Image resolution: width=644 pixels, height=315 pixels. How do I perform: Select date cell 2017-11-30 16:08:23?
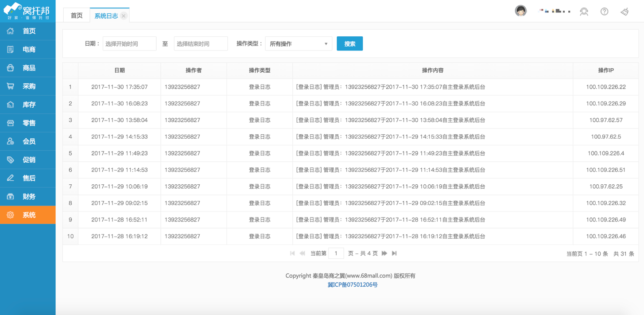point(120,104)
